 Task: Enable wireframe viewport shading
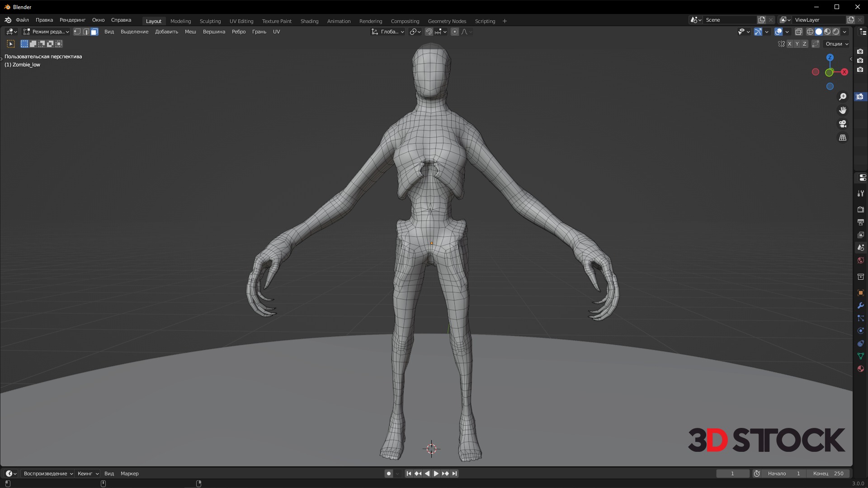(810, 32)
